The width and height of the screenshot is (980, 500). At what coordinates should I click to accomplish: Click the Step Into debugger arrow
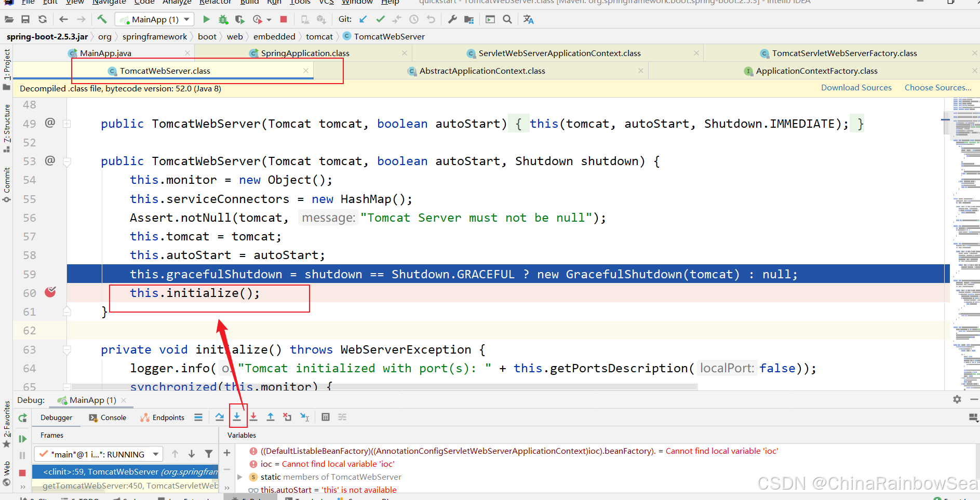[x=237, y=417]
